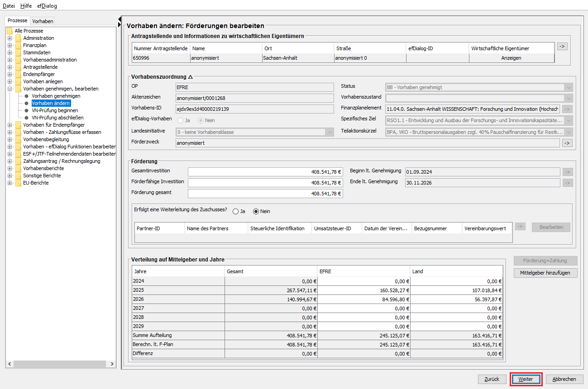Click Mittelgeber hinzufügen button
The width and height of the screenshot is (588, 389).
(545, 273)
